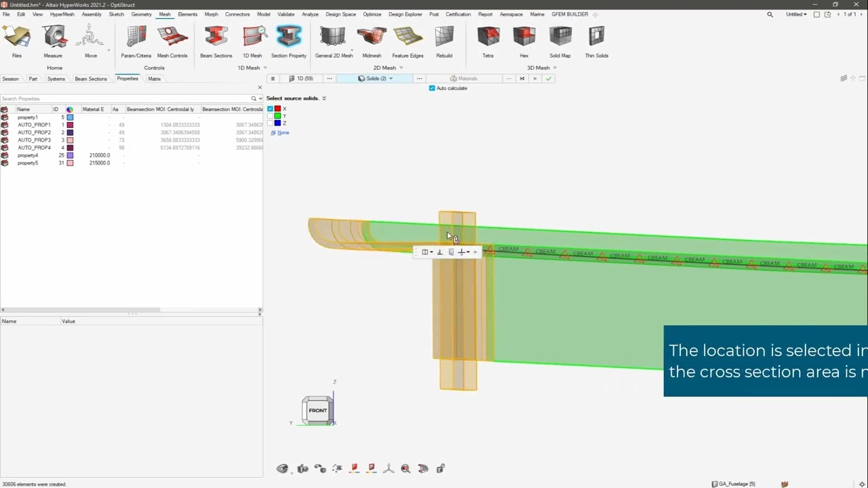Click the triad axes icon in view toolbar

389,468
